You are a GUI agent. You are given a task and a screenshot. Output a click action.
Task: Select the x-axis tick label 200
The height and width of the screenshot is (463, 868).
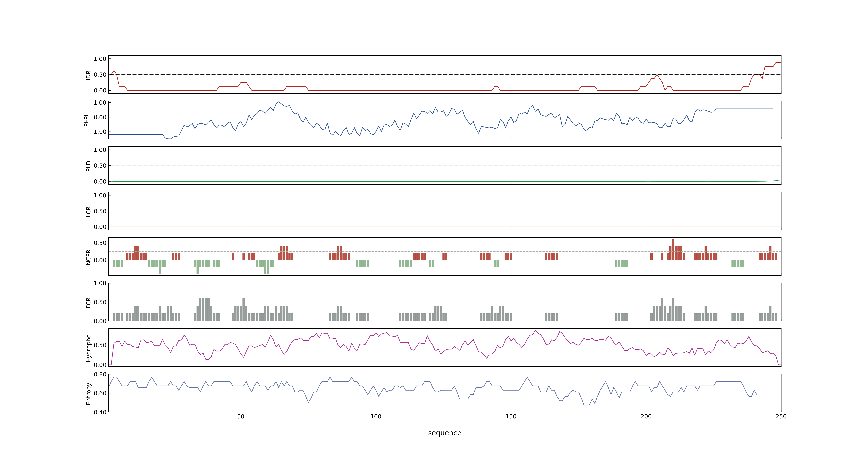coord(646,416)
